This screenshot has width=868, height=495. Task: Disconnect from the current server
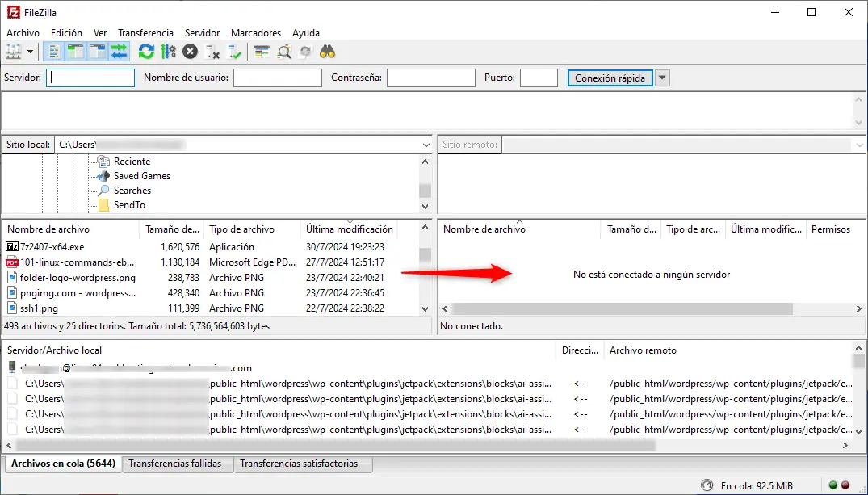[x=212, y=52]
